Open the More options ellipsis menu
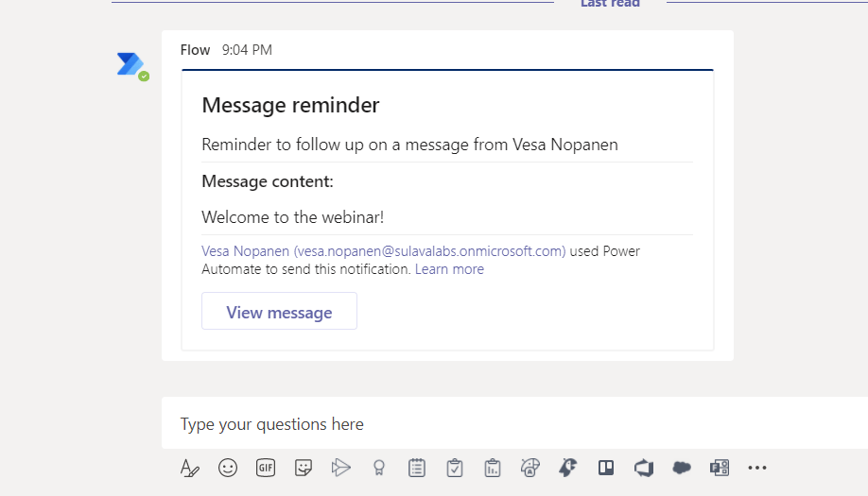868x496 pixels. pyautogui.click(x=757, y=468)
